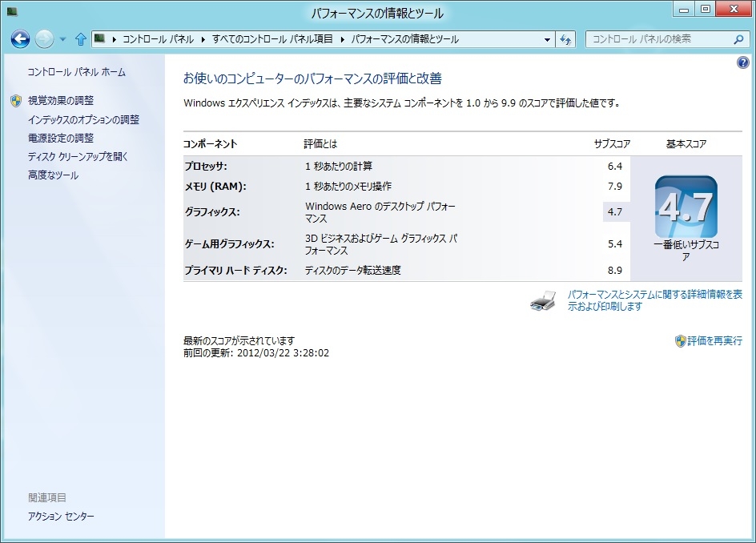Go up one level with Up arrow
Viewport: 756px width, 543px height.
(x=81, y=39)
